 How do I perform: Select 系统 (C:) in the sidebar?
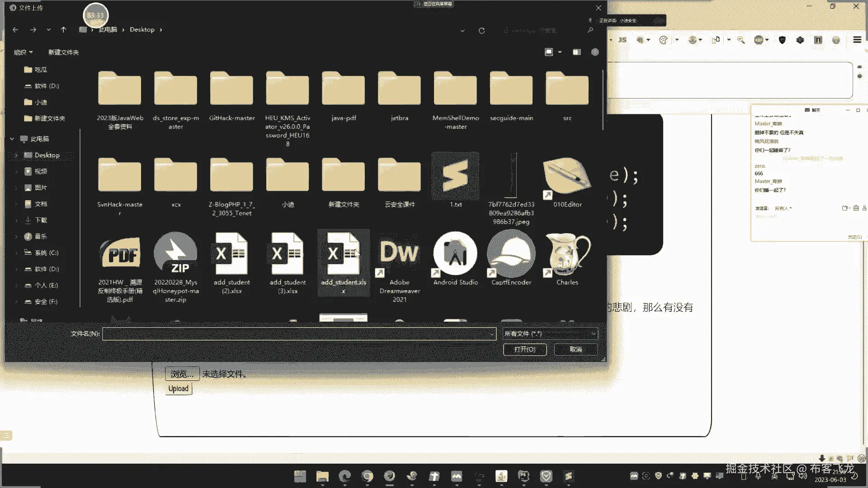click(46, 253)
